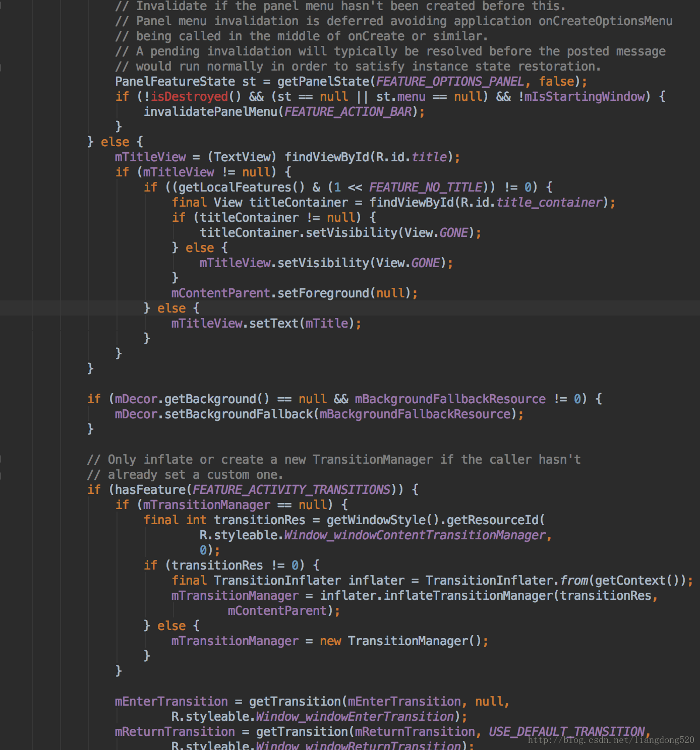This screenshot has height=750, width=700.
Task: Click the 'int transitionRes' declaration
Action: (x=245, y=520)
